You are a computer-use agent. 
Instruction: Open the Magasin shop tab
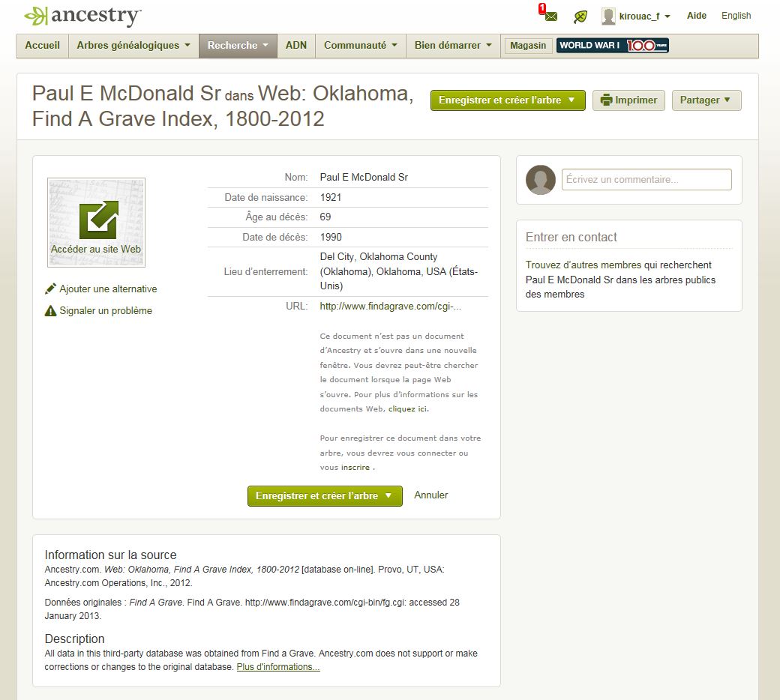tap(528, 46)
